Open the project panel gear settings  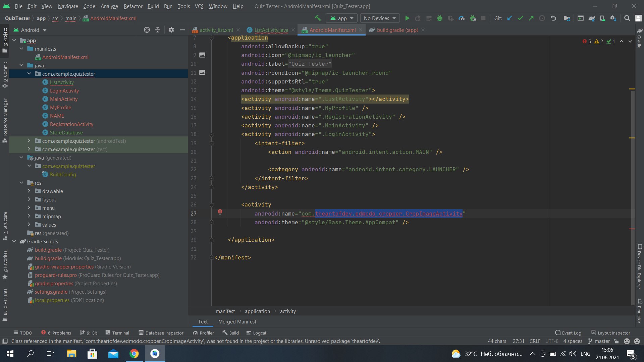(x=171, y=30)
